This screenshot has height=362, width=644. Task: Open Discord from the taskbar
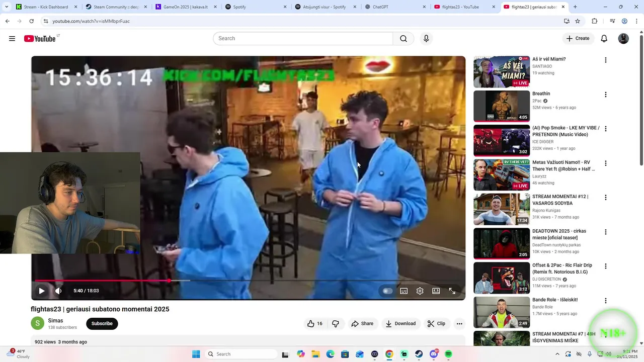(434, 354)
